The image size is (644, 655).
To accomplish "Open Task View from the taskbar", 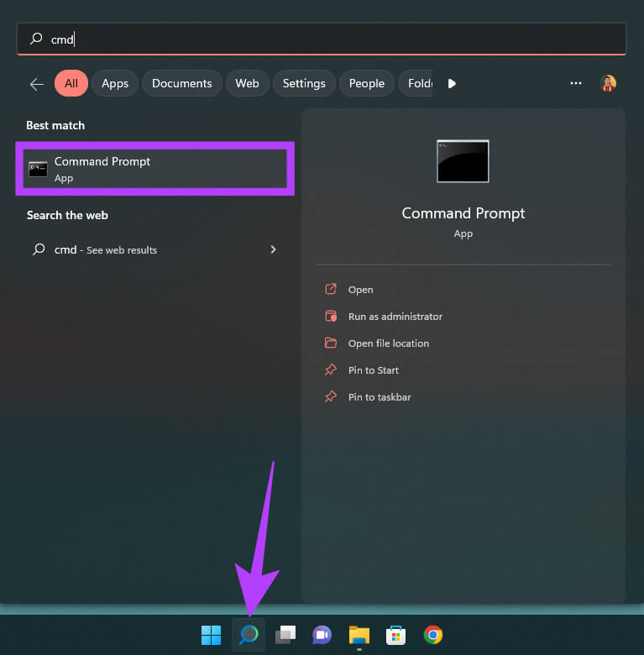I will tap(285, 635).
